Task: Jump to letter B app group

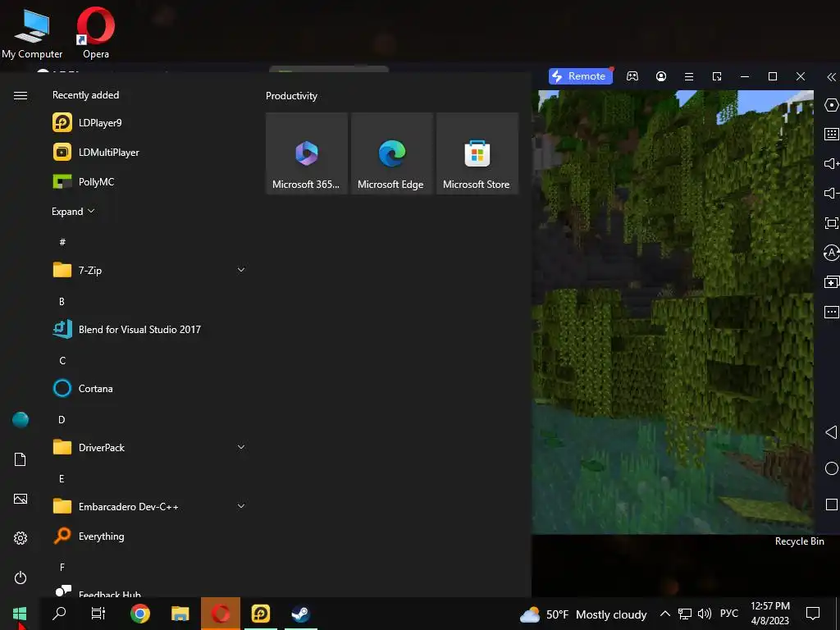Action: pyautogui.click(x=62, y=302)
